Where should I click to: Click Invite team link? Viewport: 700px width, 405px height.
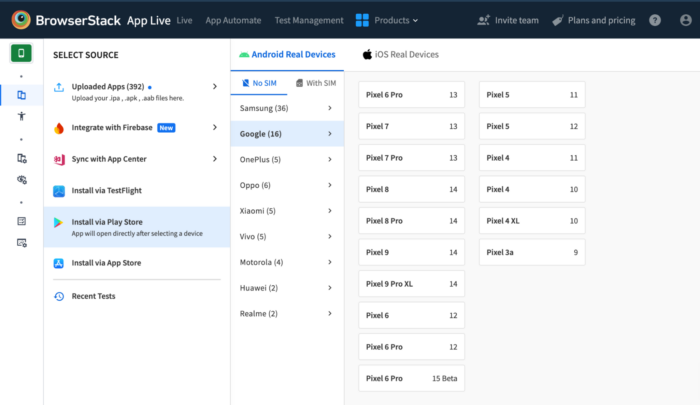tap(509, 20)
